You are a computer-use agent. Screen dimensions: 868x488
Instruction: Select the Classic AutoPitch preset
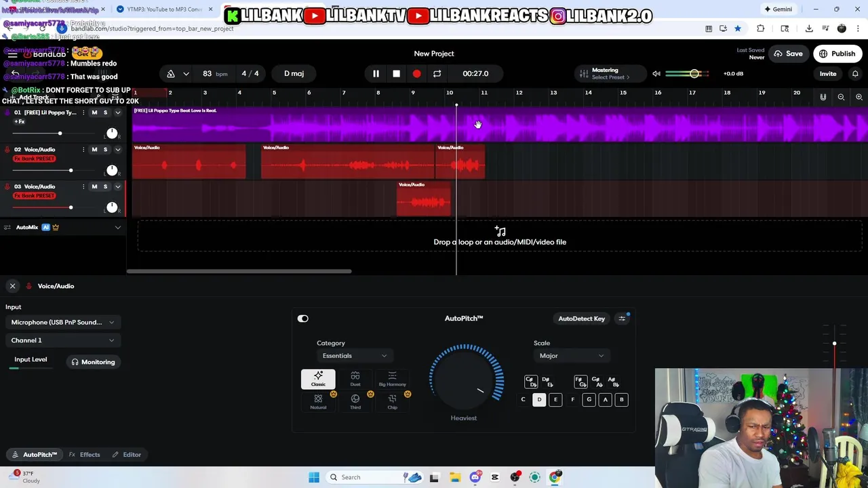[x=318, y=379]
